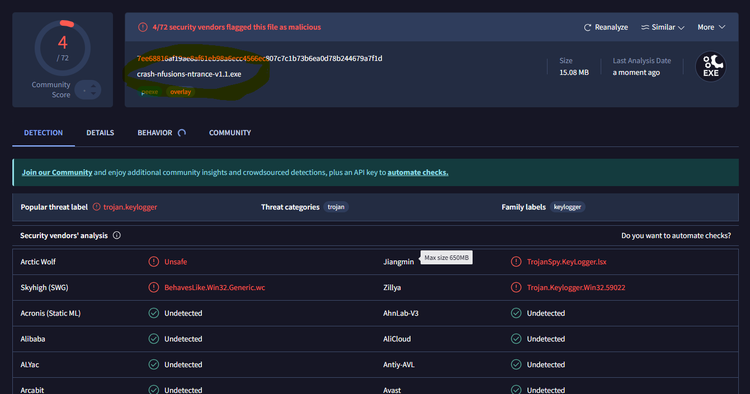Click the Size value 15.08 MB
750x394 pixels.
574,72
